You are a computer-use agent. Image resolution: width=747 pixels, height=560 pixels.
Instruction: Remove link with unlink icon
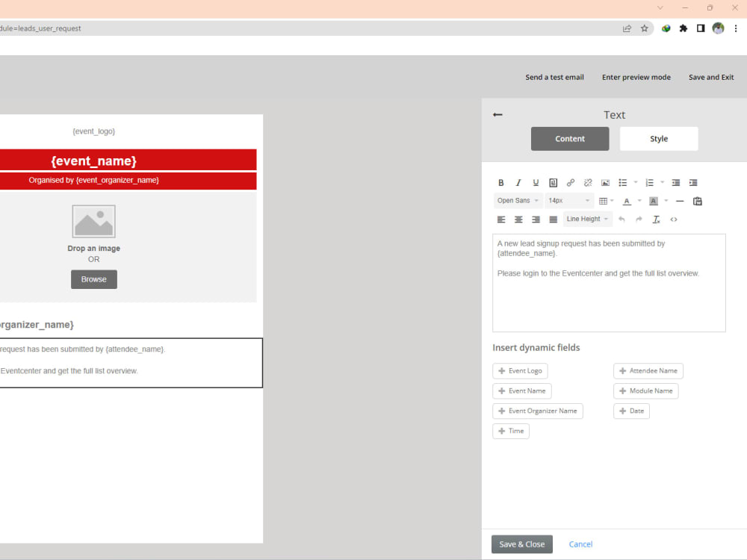click(x=588, y=183)
